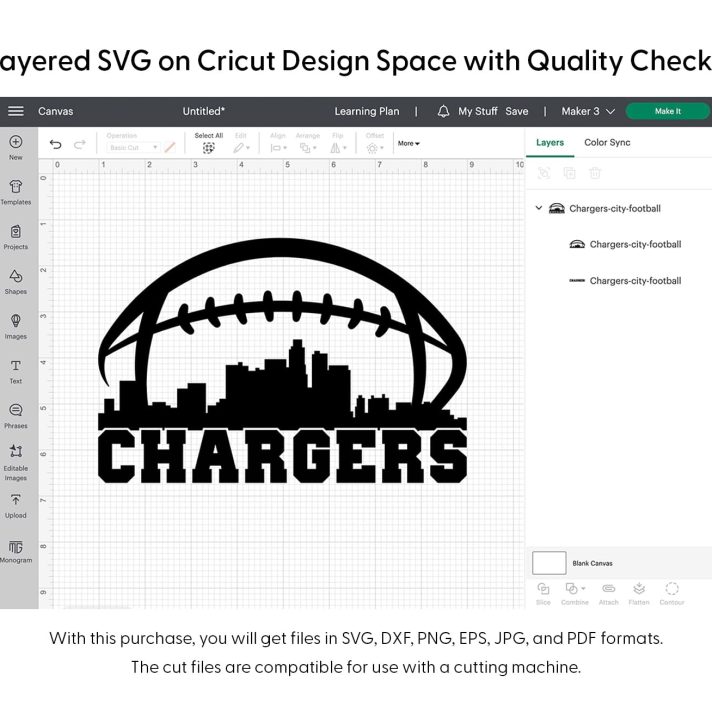Click the Duplicate icon in Layers panel
Screen dimensions: 712x712
pyautogui.click(x=569, y=173)
